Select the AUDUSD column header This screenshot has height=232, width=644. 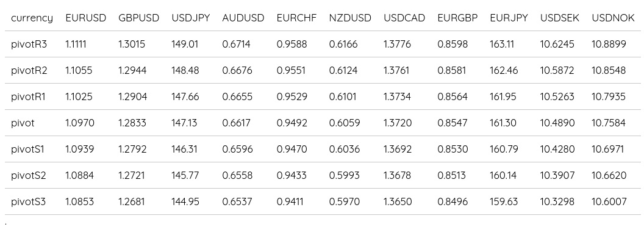[243, 18]
